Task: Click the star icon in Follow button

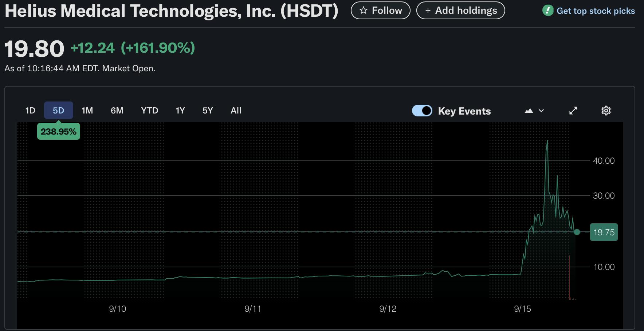Action: 363,11
